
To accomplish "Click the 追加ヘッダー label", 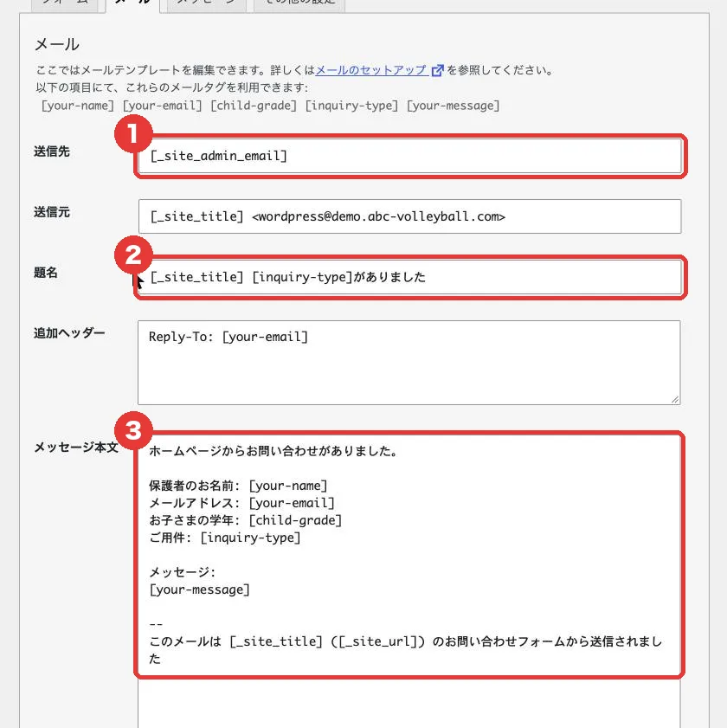I will pyautogui.click(x=69, y=333).
